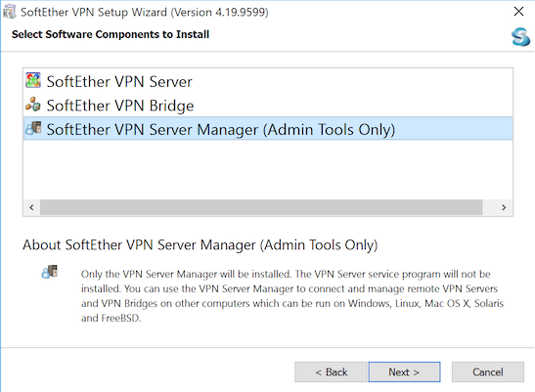
Task: Click the SoftEther VPN Server list icon
Action: [x=33, y=80]
